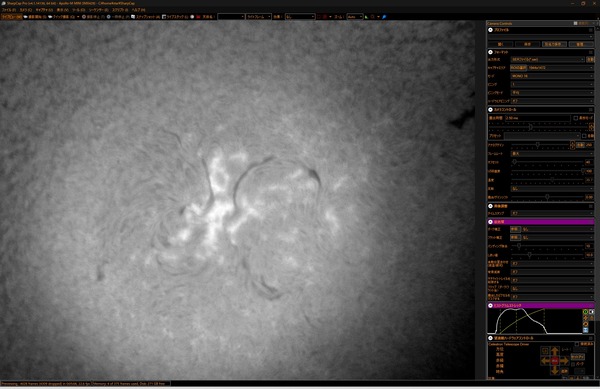Click the Live View toolbar button
This screenshot has height=389, width=600.
click(11, 17)
